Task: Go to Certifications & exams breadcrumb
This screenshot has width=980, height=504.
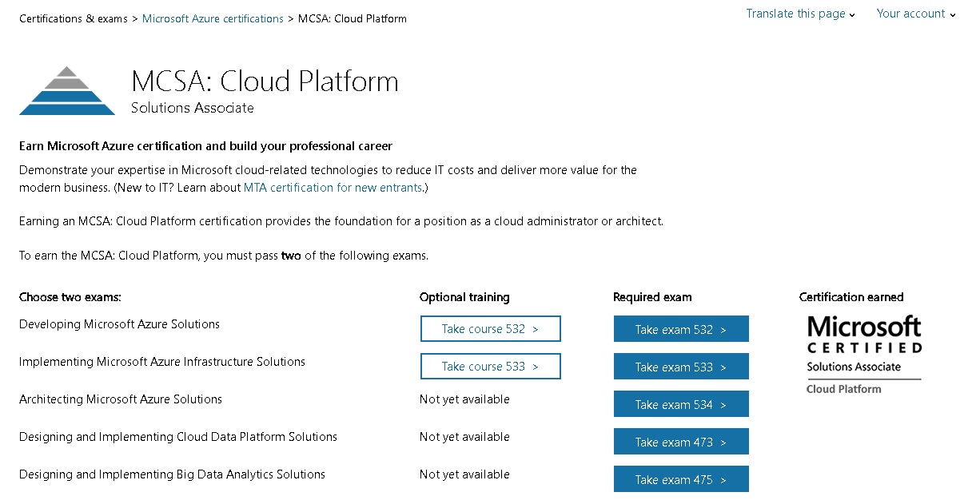Action: tap(74, 18)
